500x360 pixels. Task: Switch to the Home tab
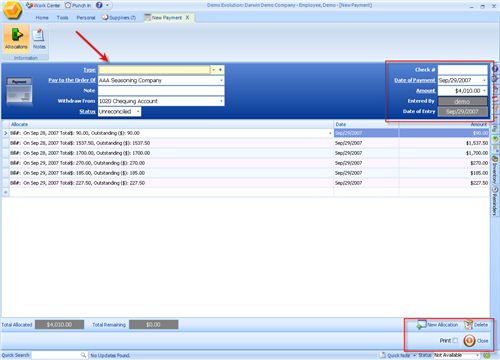[42, 18]
